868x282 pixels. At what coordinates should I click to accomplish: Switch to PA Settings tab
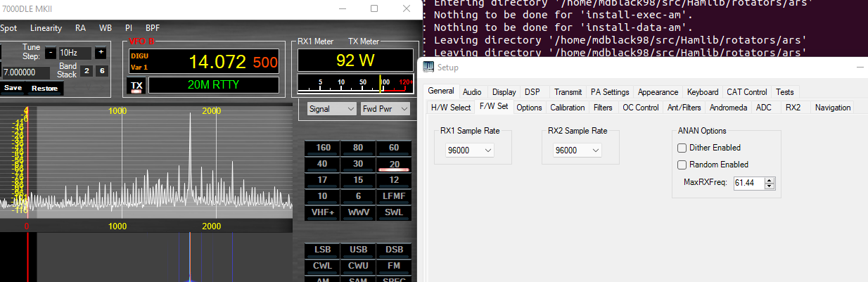coord(610,92)
